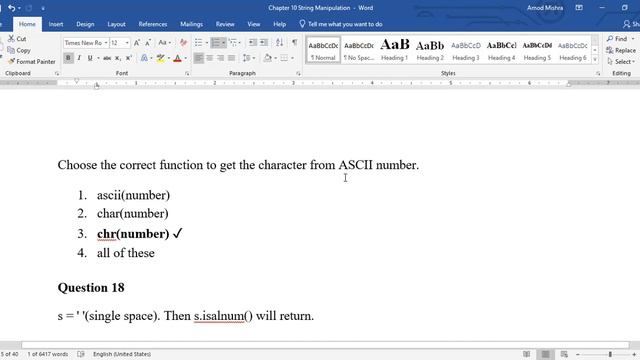Toggle underline formatting

pyautogui.click(x=90, y=58)
